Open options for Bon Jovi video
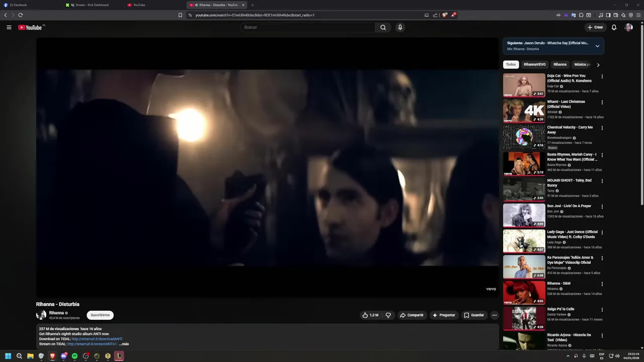The width and height of the screenshot is (644, 362). (602, 207)
